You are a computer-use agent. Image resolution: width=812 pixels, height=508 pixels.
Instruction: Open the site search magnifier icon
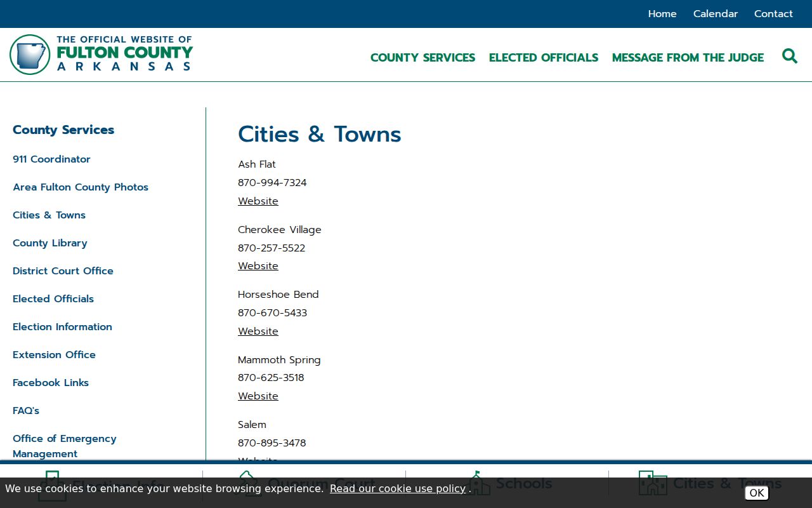click(x=790, y=57)
